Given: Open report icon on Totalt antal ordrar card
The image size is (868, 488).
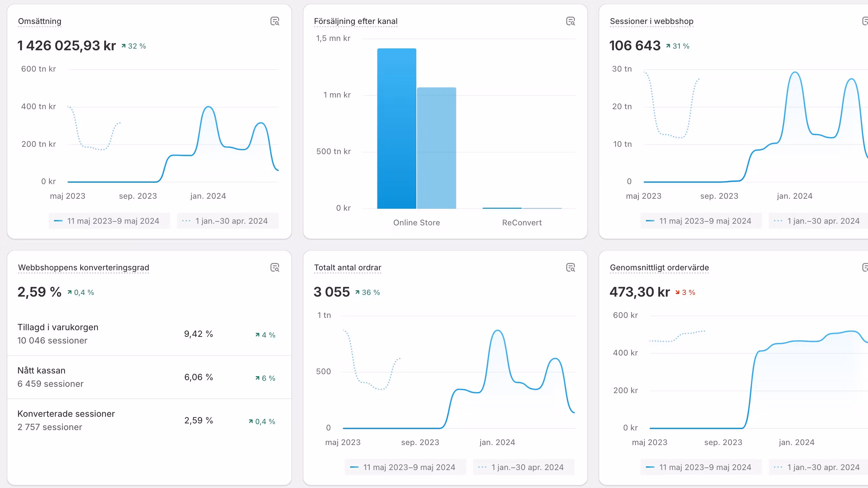Looking at the screenshot, I should pos(570,267).
